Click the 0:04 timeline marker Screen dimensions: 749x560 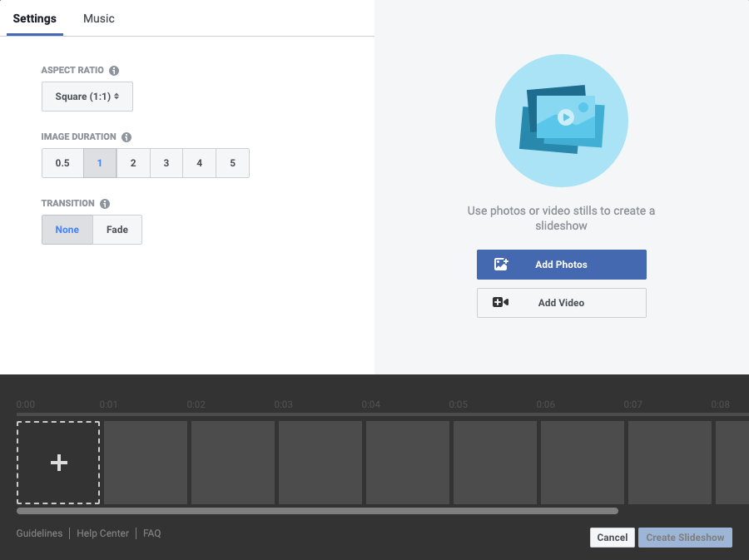370,404
